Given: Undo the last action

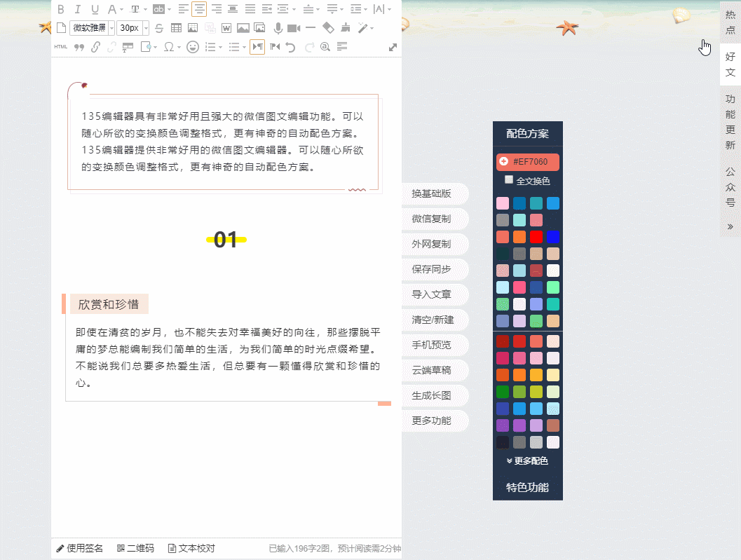Looking at the screenshot, I should coord(291,47).
